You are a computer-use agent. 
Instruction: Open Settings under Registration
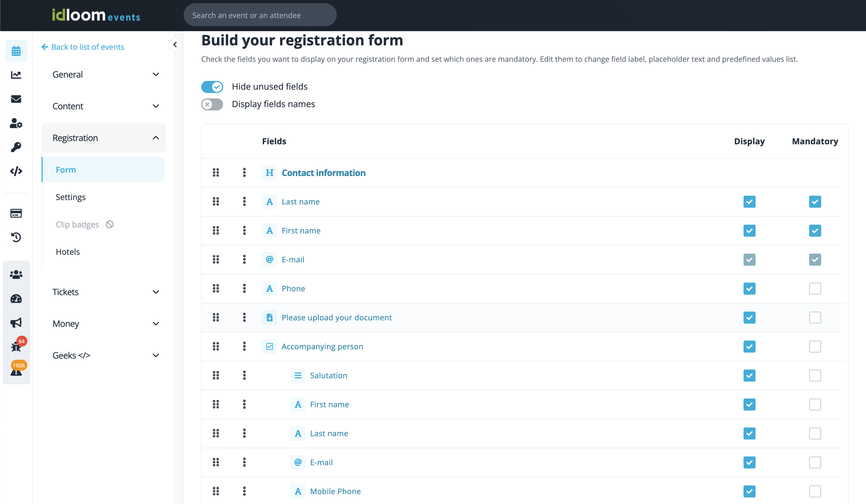click(x=71, y=197)
